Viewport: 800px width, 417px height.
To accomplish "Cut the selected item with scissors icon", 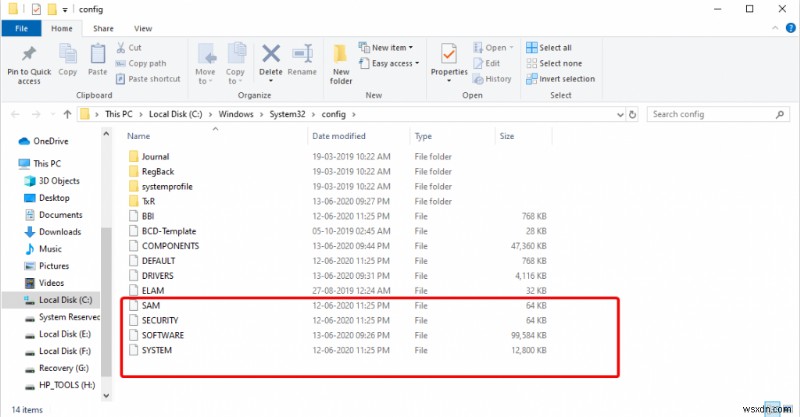I will (x=129, y=47).
